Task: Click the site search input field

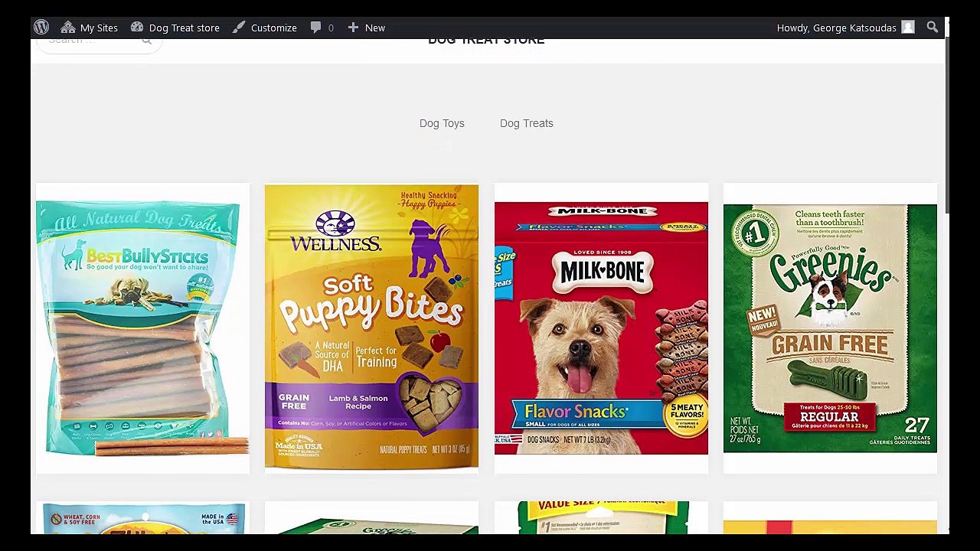Action: pos(100,43)
